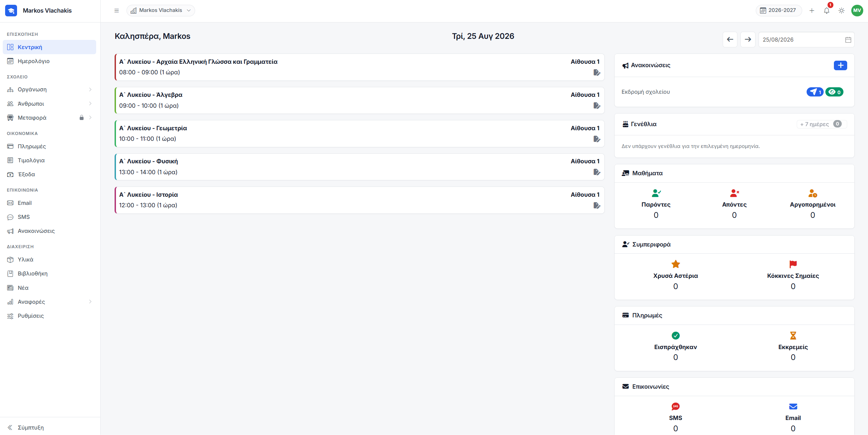Open the notifications bell
This screenshot has height=435, width=868.
(826, 11)
